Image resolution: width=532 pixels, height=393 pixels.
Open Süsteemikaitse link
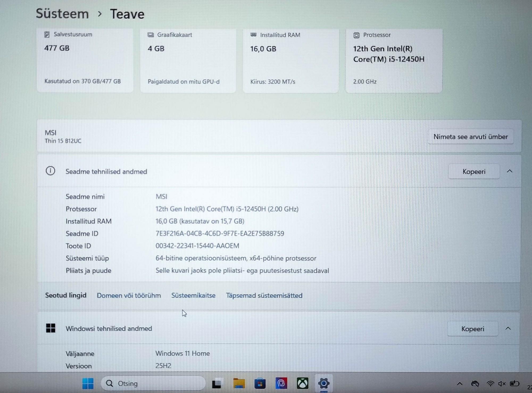[193, 295]
